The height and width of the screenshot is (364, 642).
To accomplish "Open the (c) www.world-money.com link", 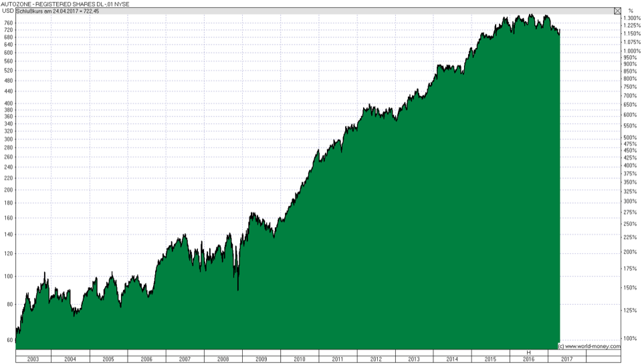I will [x=589, y=347].
